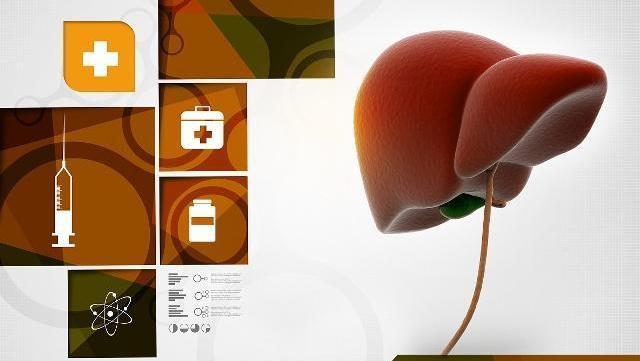
Task: Select the abstract brown tile at top
Action: click(247, 39)
